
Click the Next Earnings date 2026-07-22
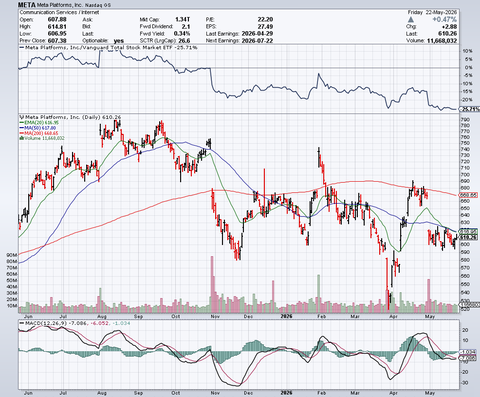[257, 40]
